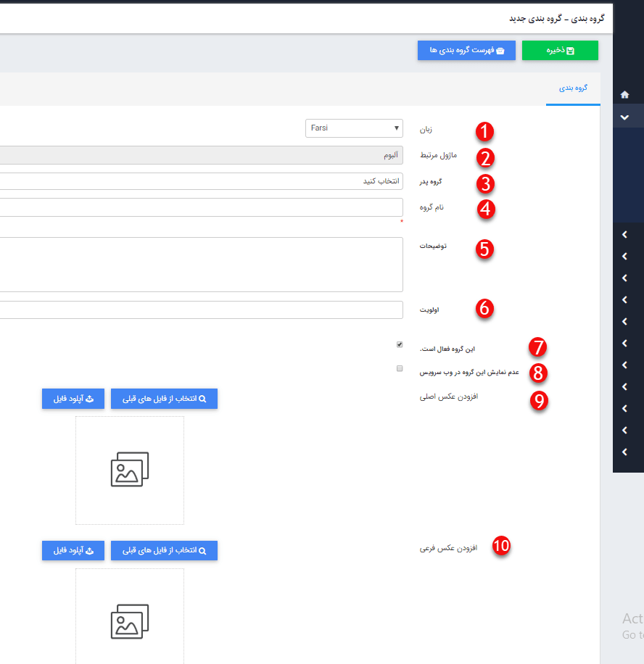
Task: Click the secondary image placeholder icon
Action: click(x=129, y=621)
